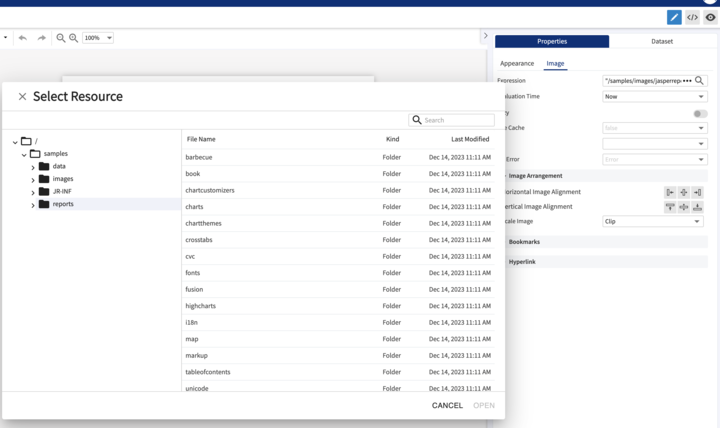Open the Appearance sub-tab
Viewport: 720px width, 428px height.
tap(517, 63)
